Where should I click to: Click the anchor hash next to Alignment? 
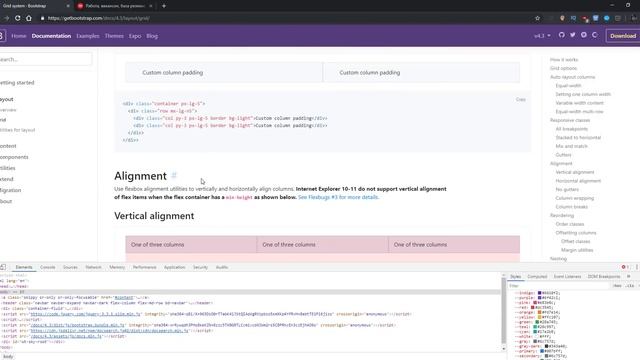tap(174, 176)
